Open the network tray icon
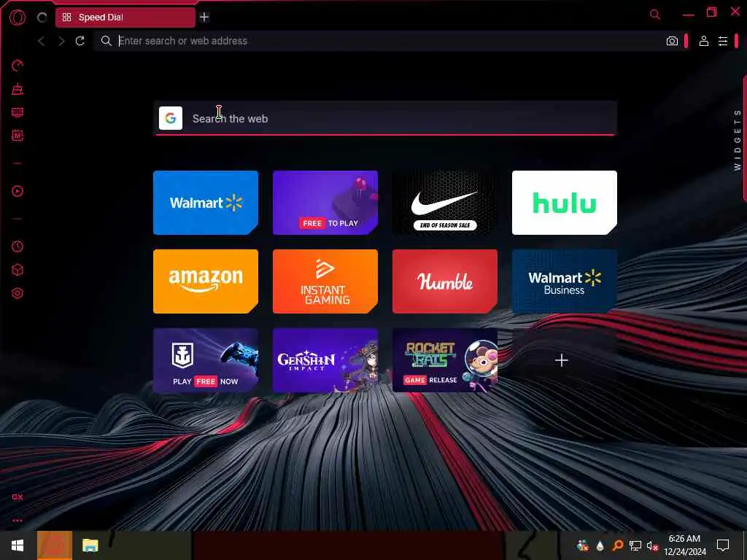Screen dimensions: 747x560 click(x=635, y=545)
